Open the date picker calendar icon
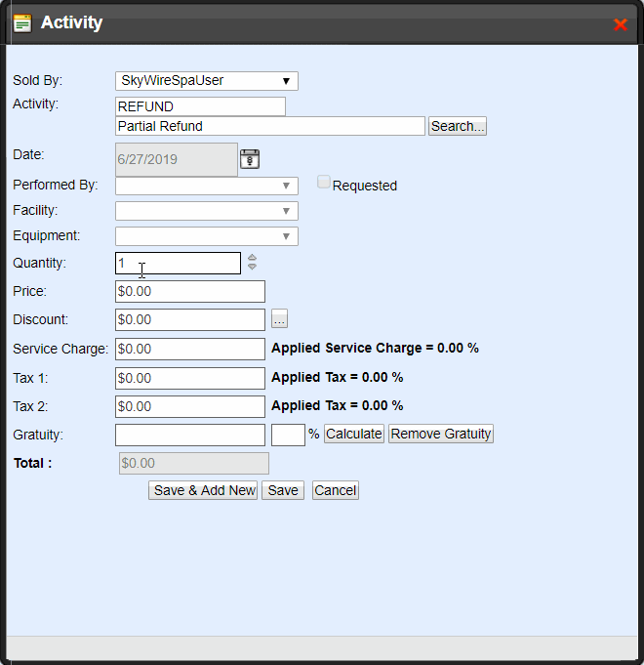The image size is (644, 665). tap(250, 159)
